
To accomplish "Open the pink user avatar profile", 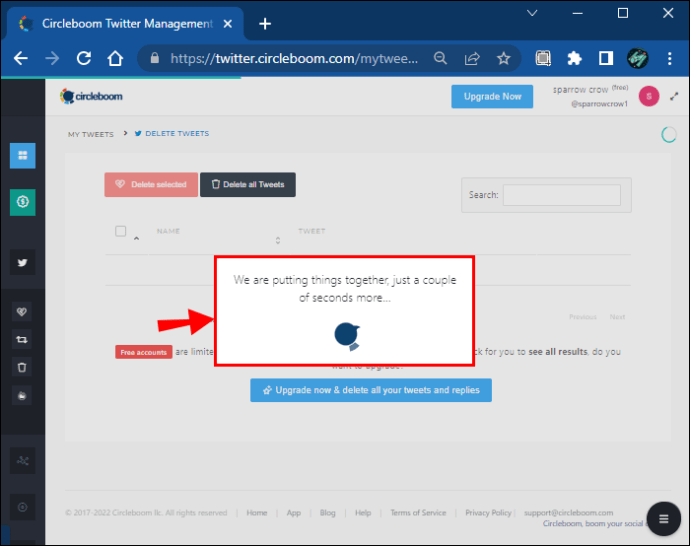I will click(x=649, y=96).
